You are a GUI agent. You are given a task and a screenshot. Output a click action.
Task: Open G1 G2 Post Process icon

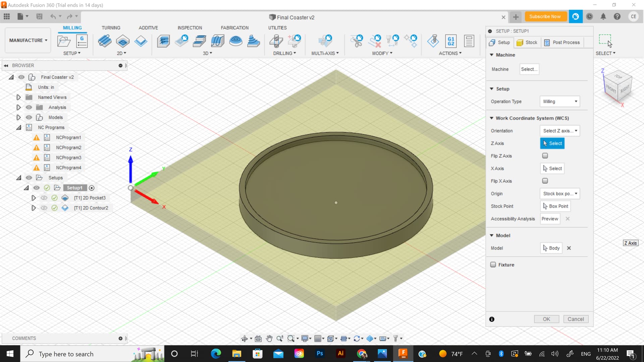[x=451, y=41]
